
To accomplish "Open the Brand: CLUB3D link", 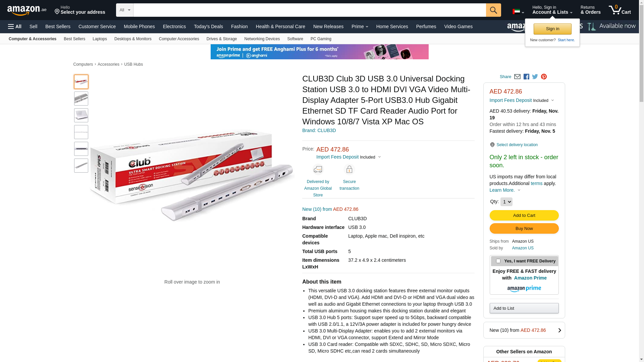I will 319,130.
